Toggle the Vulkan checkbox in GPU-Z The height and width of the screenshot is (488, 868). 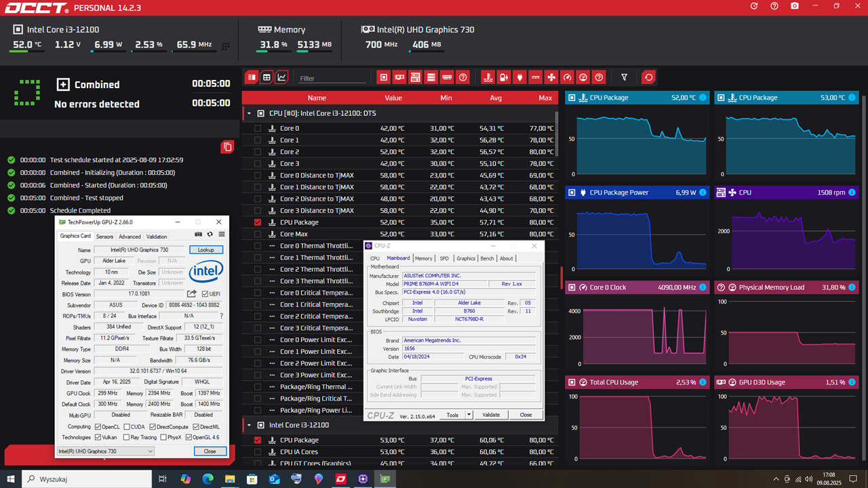coord(98,437)
